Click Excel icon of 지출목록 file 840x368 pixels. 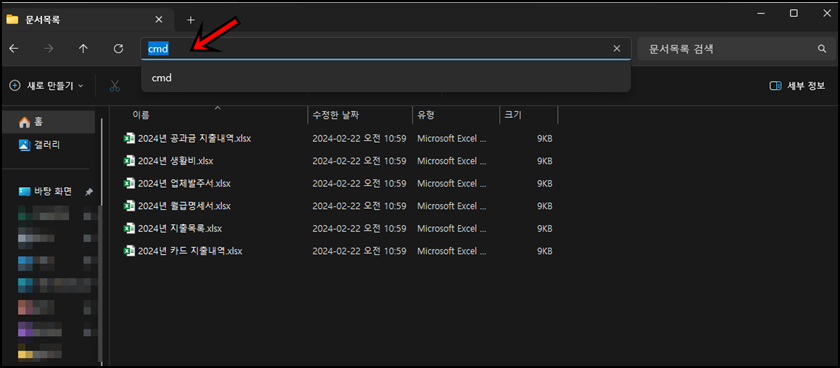pyautogui.click(x=129, y=228)
